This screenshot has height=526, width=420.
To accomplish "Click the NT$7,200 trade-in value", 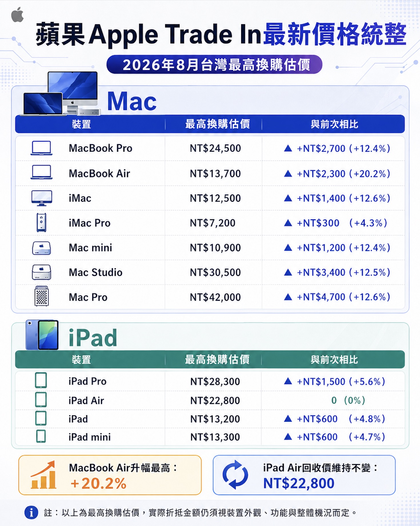I will (213, 223).
